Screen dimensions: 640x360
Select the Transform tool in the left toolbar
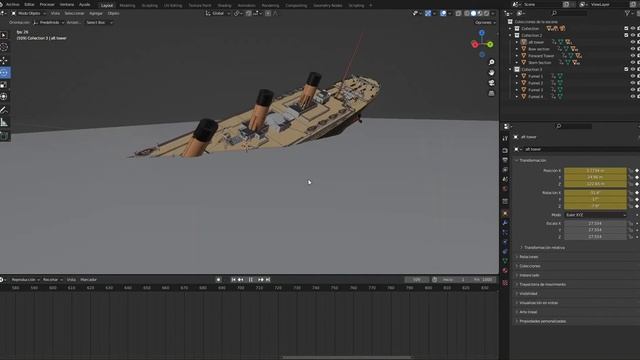coord(4,97)
